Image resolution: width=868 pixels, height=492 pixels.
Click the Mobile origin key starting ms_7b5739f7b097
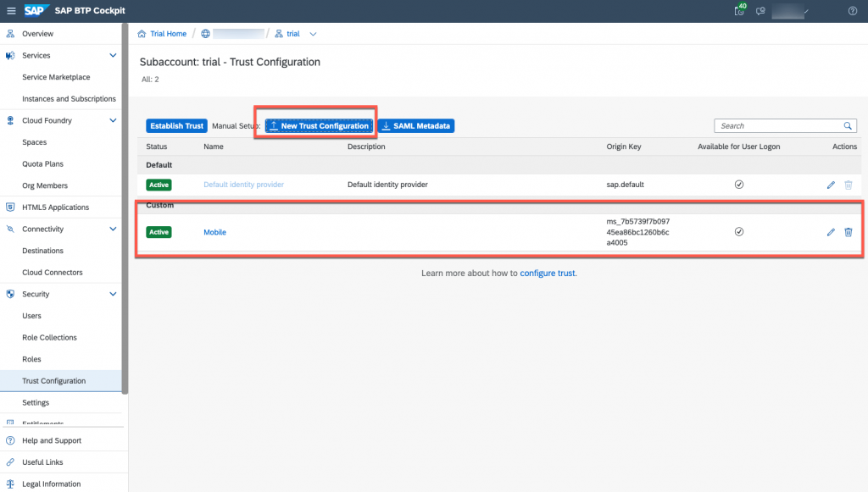point(637,232)
